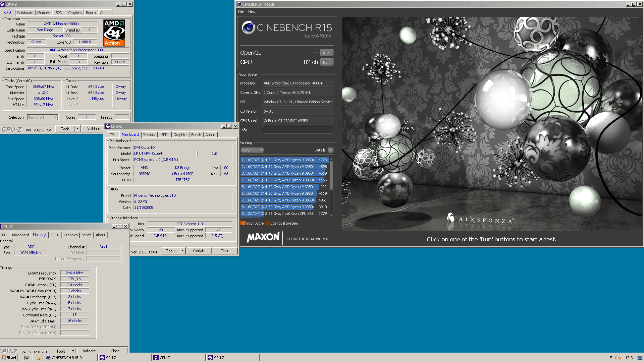Click the ranking list scroll down arrow

click(x=331, y=215)
